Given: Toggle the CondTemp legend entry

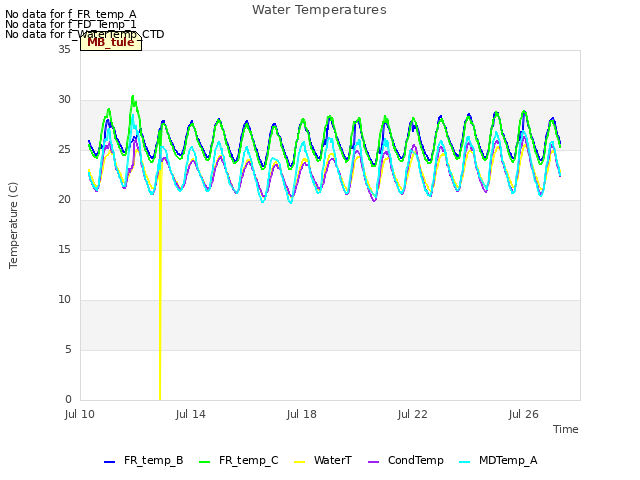Looking at the screenshot, I should coord(406,460).
